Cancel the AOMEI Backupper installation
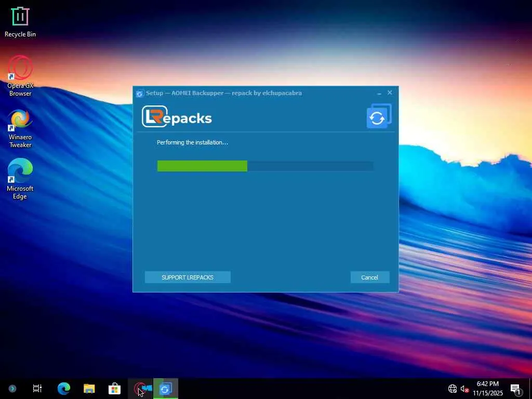Screen dimensions: 532x399 click(369, 277)
